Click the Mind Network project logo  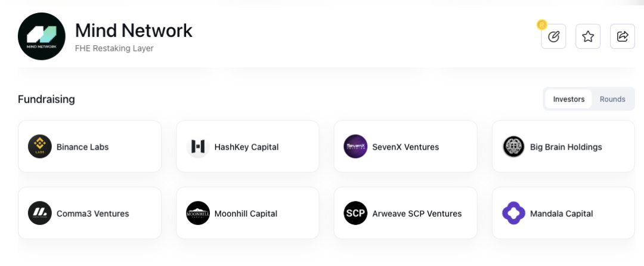(x=42, y=36)
